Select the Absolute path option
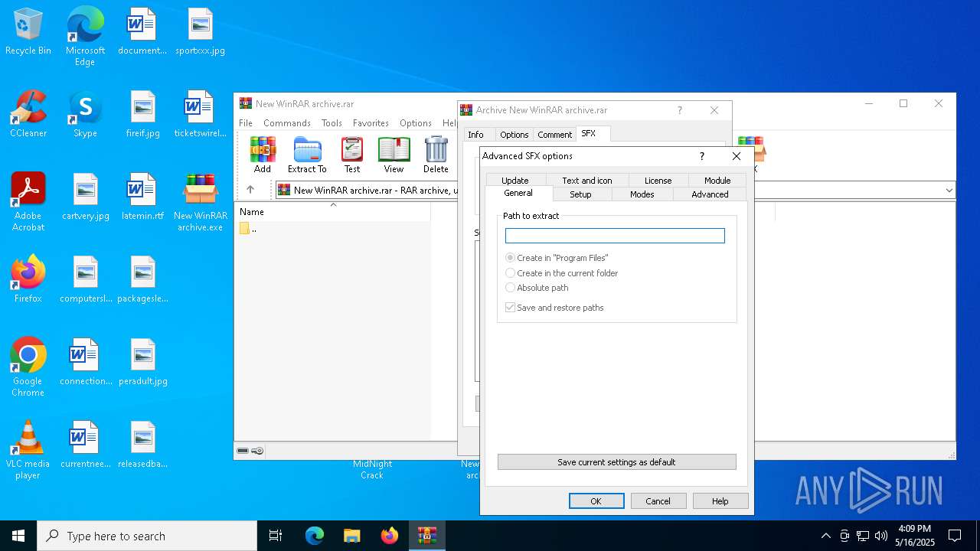Image resolution: width=980 pixels, height=551 pixels. click(x=537, y=288)
